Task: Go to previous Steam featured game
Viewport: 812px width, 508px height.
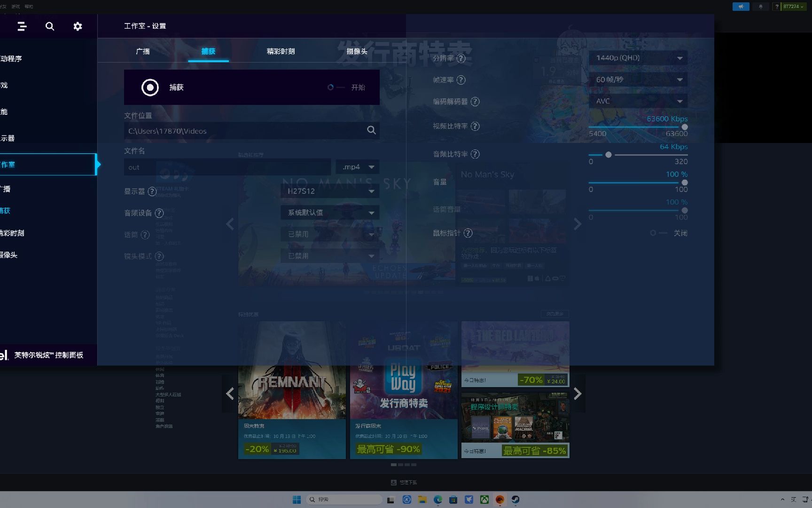Action: click(x=230, y=224)
